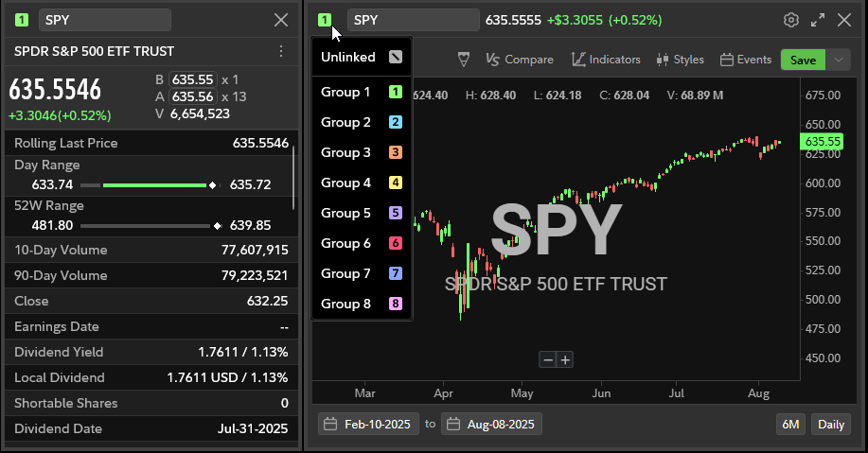Open chart Styles options
Viewport: 868px width, 453px height.
[680, 60]
